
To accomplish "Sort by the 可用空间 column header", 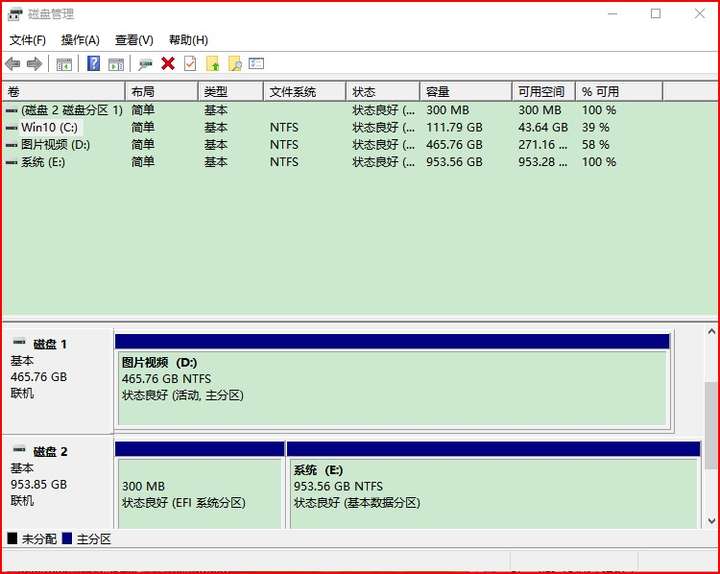I will tap(544, 92).
